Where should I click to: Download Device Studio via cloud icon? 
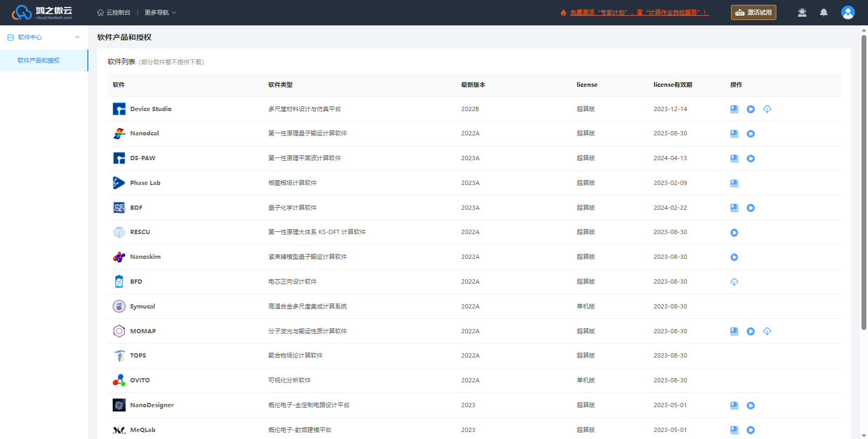(x=767, y=109)
